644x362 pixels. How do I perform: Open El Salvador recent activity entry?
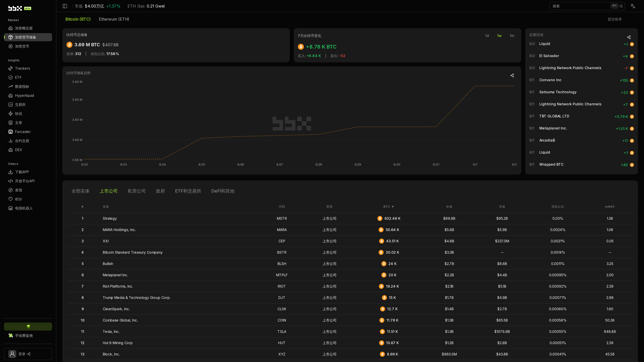pyautogui.click(x=581, y=56)
